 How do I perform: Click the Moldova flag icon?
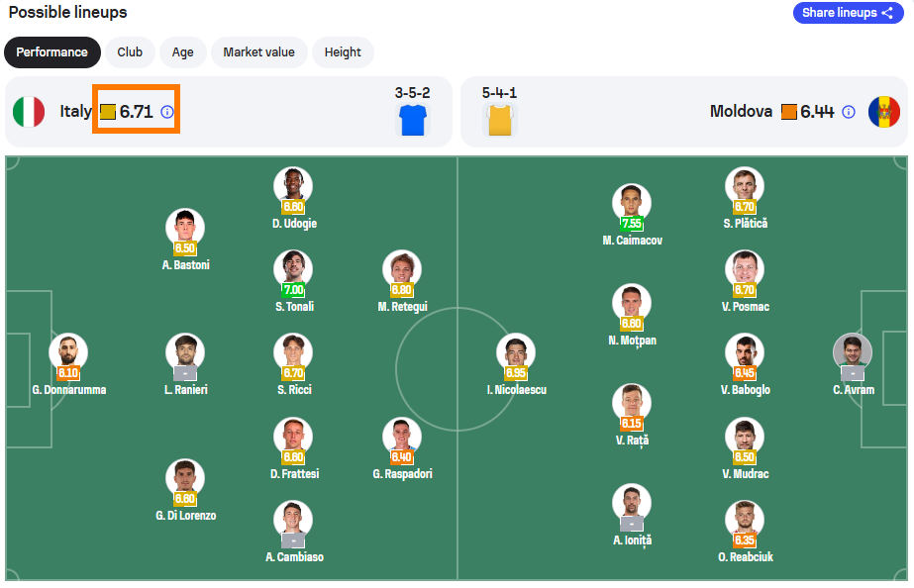click(x=883, y=112)
